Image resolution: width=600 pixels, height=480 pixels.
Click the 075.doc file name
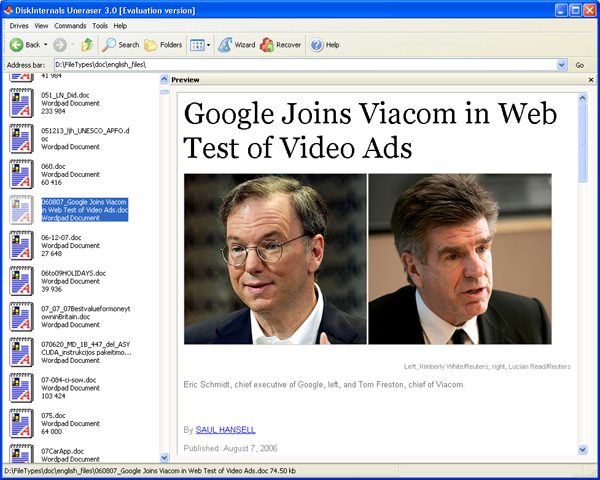pyautogui.click(x=53, y=416)
